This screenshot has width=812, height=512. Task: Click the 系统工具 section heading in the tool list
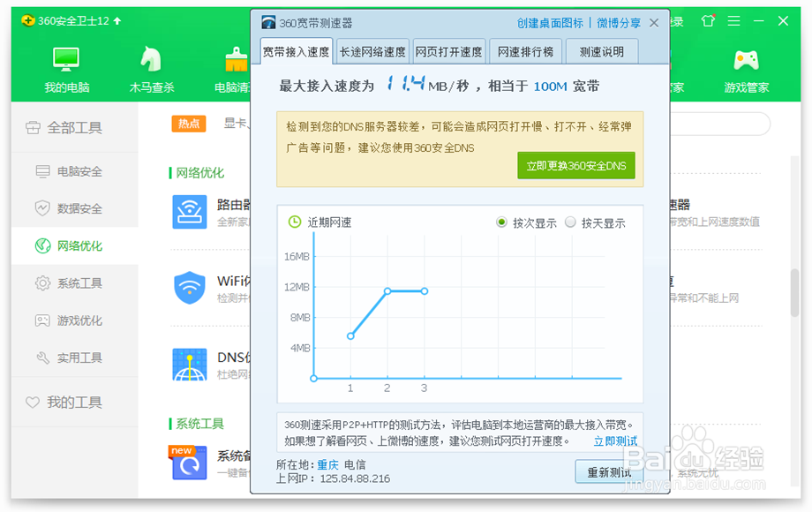tap(199, 424)
